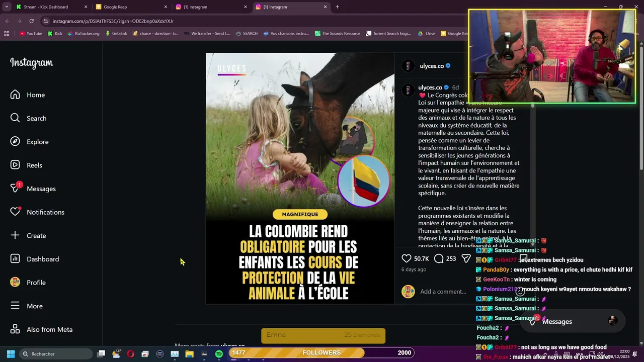Close the active Instagram tab
Screen dimensions: 644x362
326,7
